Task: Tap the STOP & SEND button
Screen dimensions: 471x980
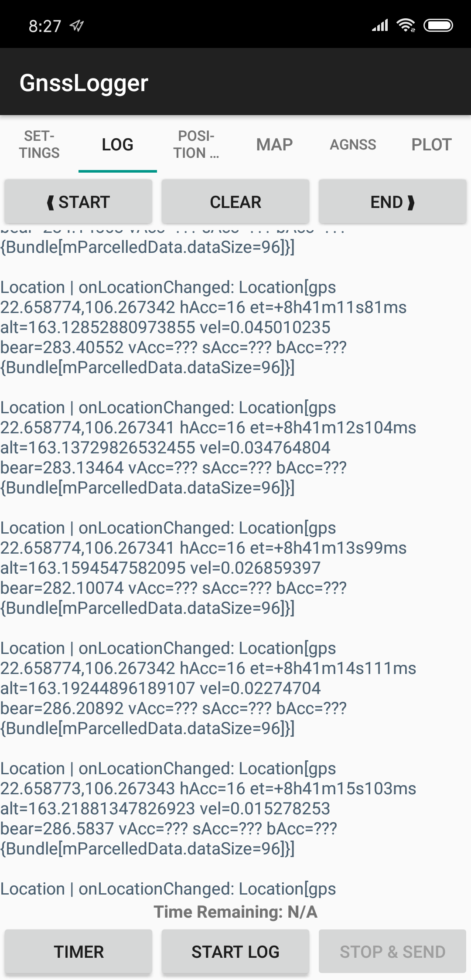Action: [392, 952]
